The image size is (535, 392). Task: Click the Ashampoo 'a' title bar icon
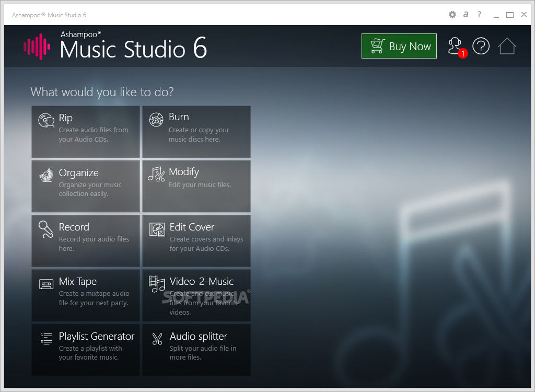coord(466,14)
